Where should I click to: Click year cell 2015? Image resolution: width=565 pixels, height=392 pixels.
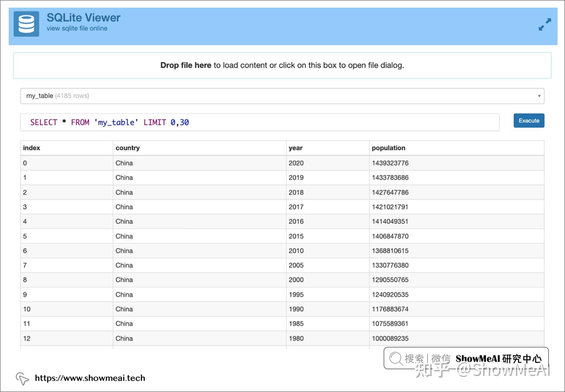328,236
